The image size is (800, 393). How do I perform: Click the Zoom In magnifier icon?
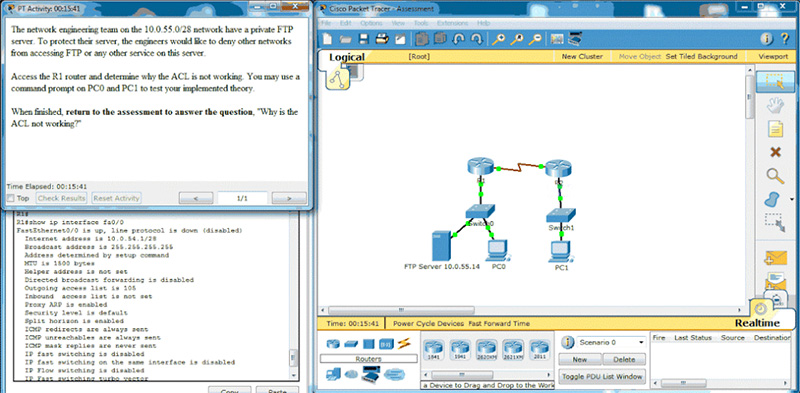pyautogui.click(x=498, y=39)
